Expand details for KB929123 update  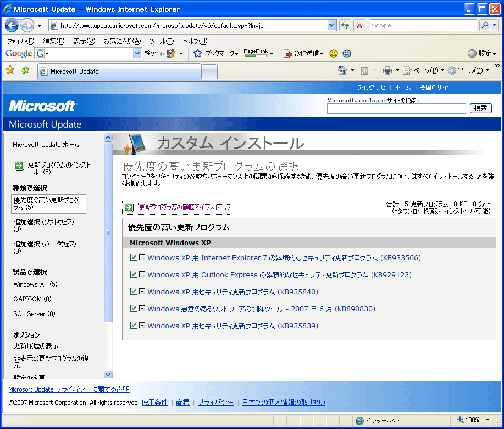pos(142,274)
